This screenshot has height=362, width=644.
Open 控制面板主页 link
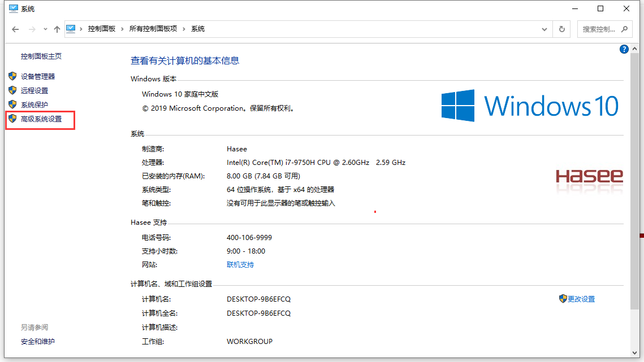(41, 56)
